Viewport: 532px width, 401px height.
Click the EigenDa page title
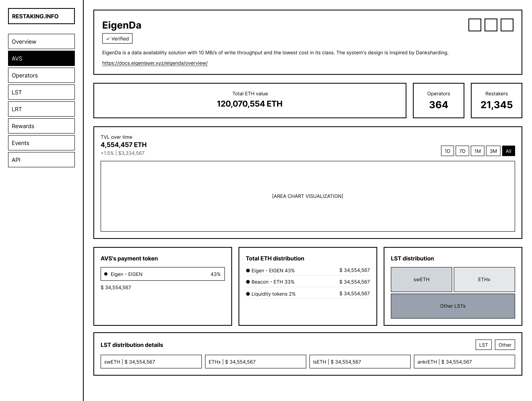[x=122, y=25]
